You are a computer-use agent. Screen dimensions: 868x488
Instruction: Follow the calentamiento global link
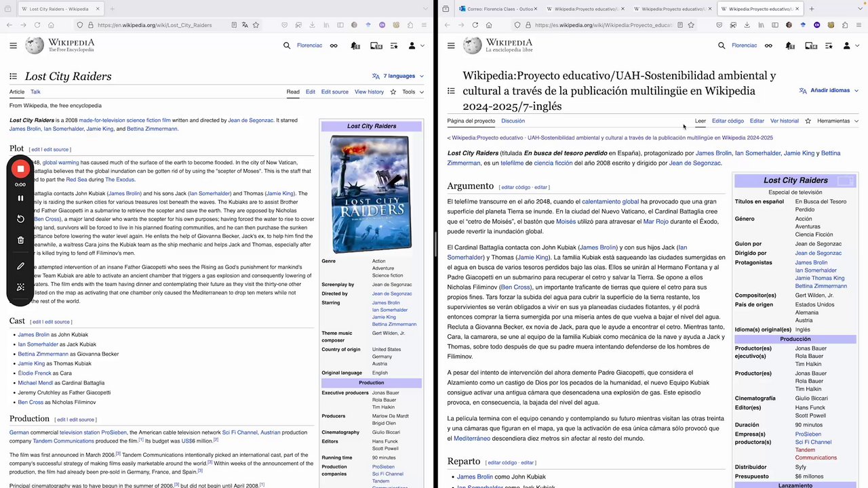click(x=610, y=201)
